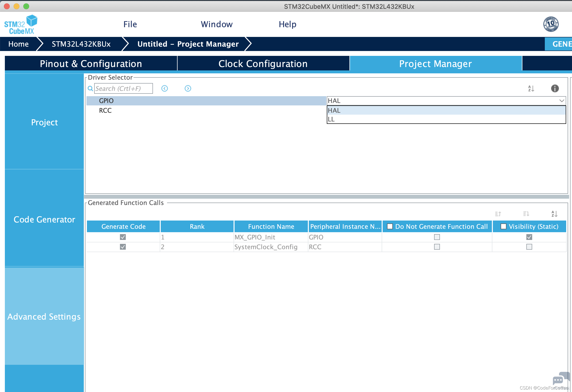
Task: Click the 10th anniversary badge icon
Action: 551,24
